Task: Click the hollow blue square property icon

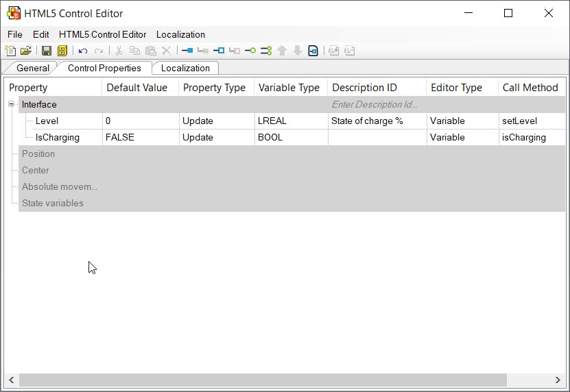Action: click(x=219, y=51)
